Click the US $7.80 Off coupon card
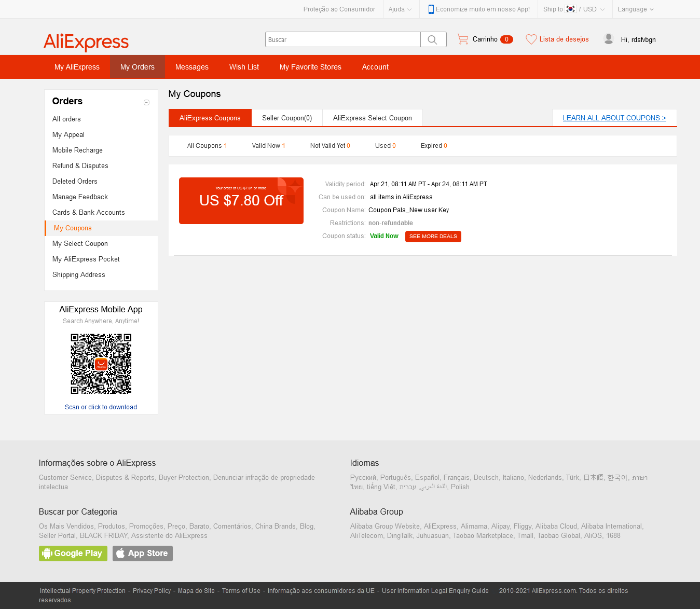 pyautogui.click(x=241, y=201)
